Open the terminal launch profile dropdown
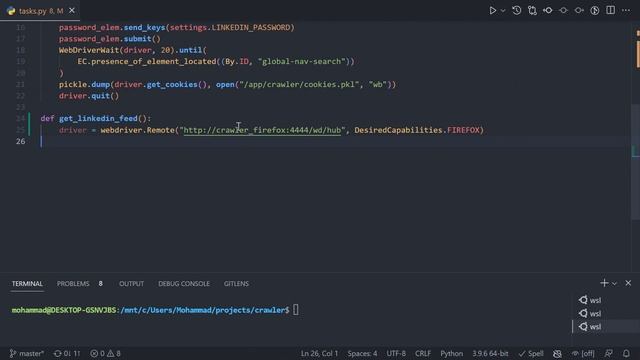Viewport: 640px width, 360px height. (x=614, y=283)
